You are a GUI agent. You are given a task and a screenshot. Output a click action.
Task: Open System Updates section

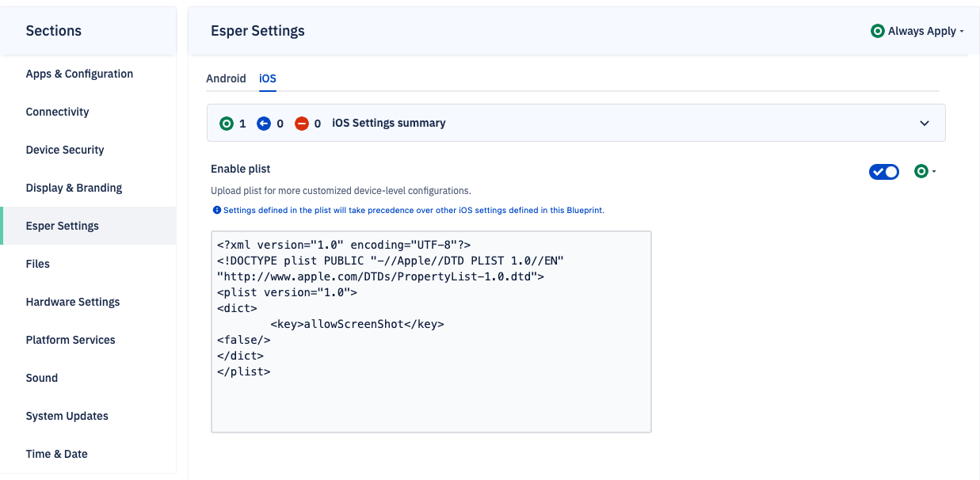tap(67, 416)
